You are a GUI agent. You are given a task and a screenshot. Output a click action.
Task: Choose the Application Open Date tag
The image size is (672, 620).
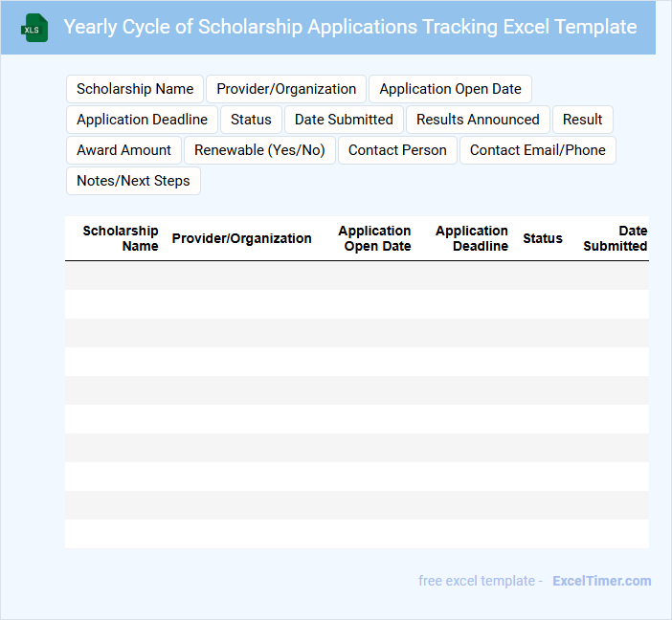point(450,89)
